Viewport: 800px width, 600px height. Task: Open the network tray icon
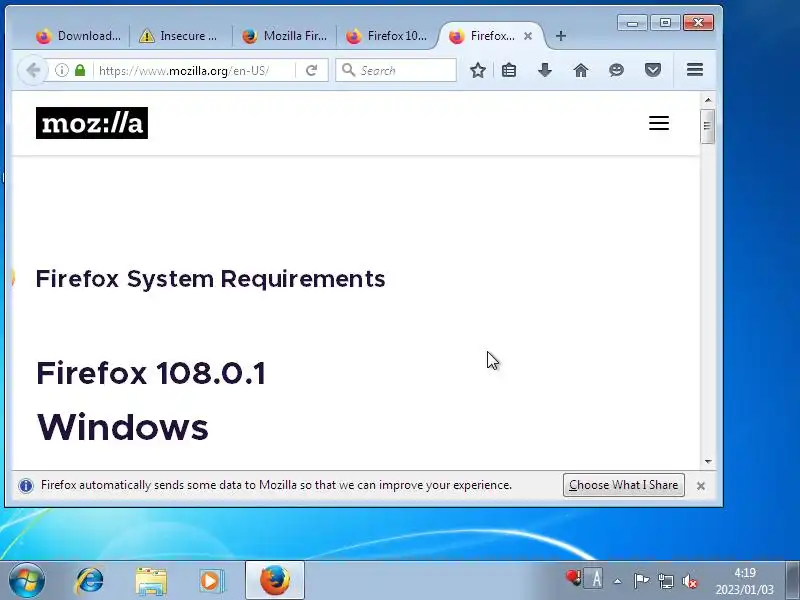point(665,581)
